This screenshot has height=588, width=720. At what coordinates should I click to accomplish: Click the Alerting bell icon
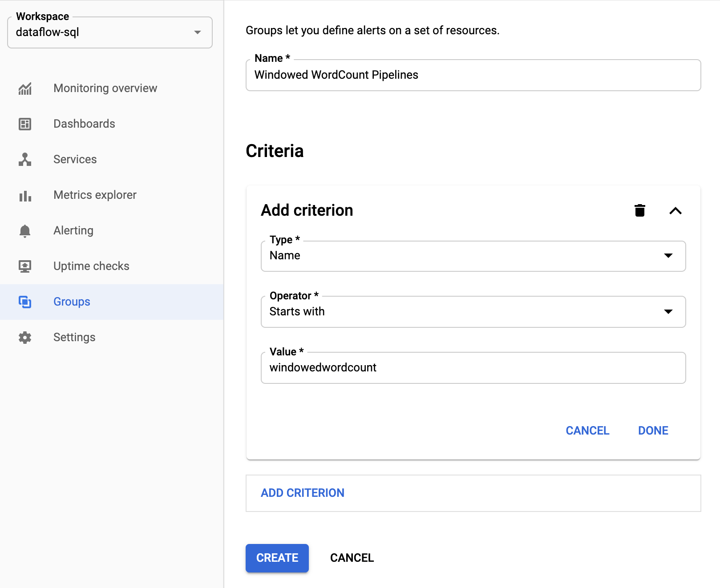(25, 231)
